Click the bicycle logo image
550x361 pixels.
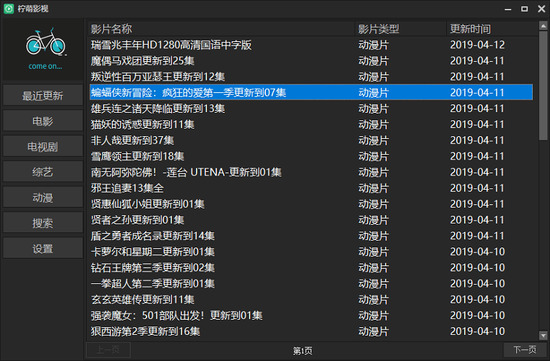pyautogui.click(x=45, y=42)
